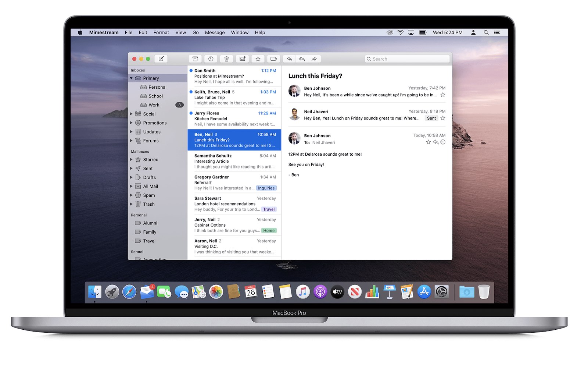Launch App Store from the Dock
The image size is (588, 365).
click(x=424, y=292)
